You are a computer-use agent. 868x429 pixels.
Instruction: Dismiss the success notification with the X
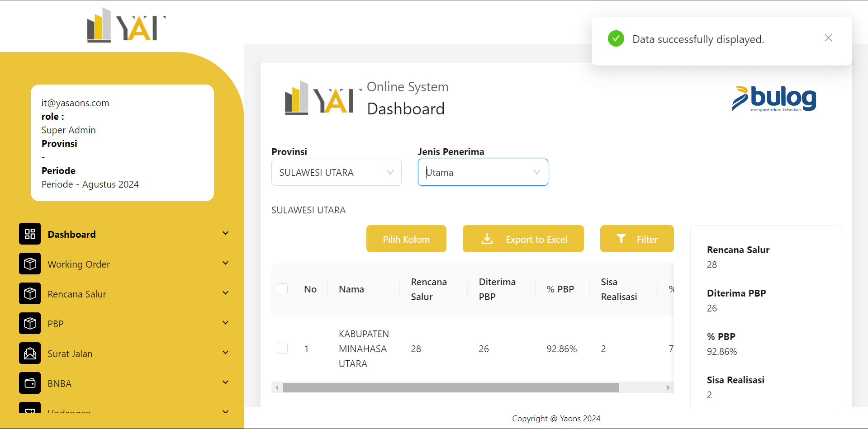(828, 38)
